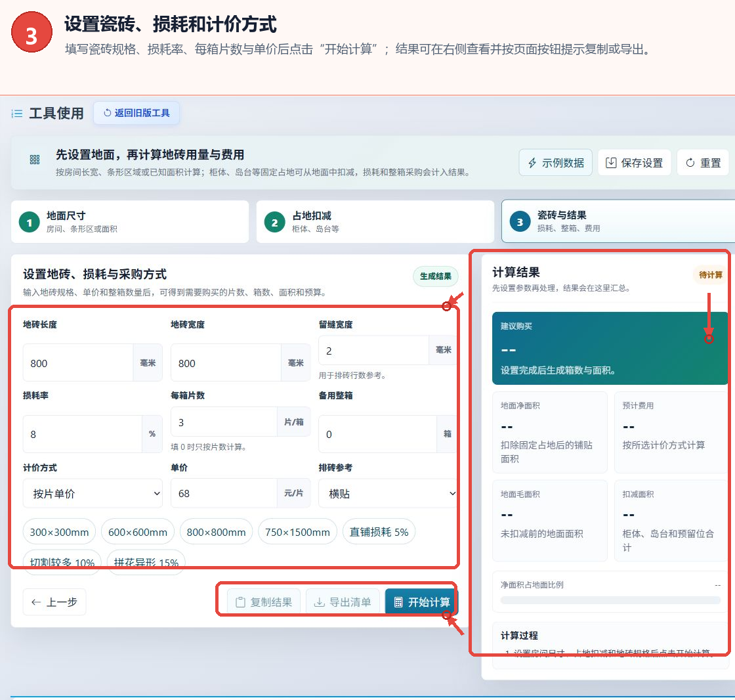The image size is (735, 700).
Task: Click the 计算结果 panel title
Action: tap(516, 273)
